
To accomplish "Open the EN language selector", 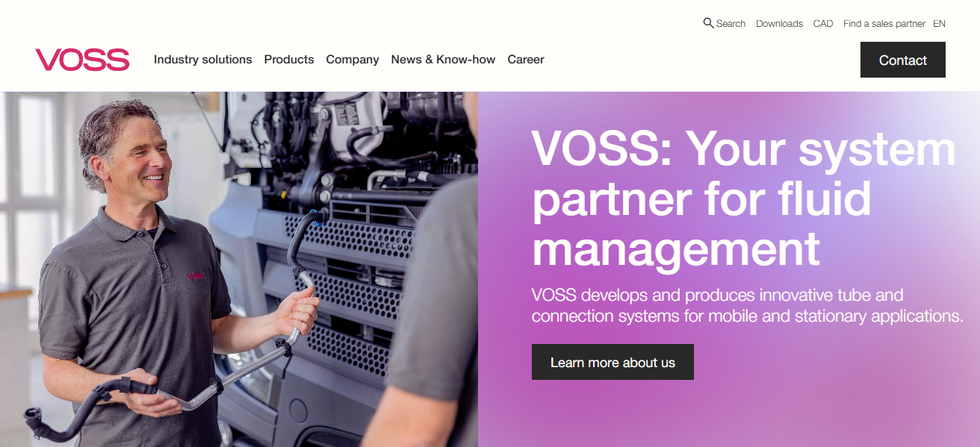I will [x=939, y=24].
